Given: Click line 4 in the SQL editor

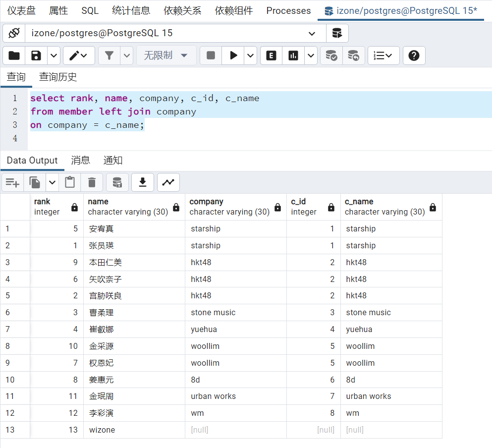Looking at the screenshot, I should pyautogui.click(x=260, y=138).
